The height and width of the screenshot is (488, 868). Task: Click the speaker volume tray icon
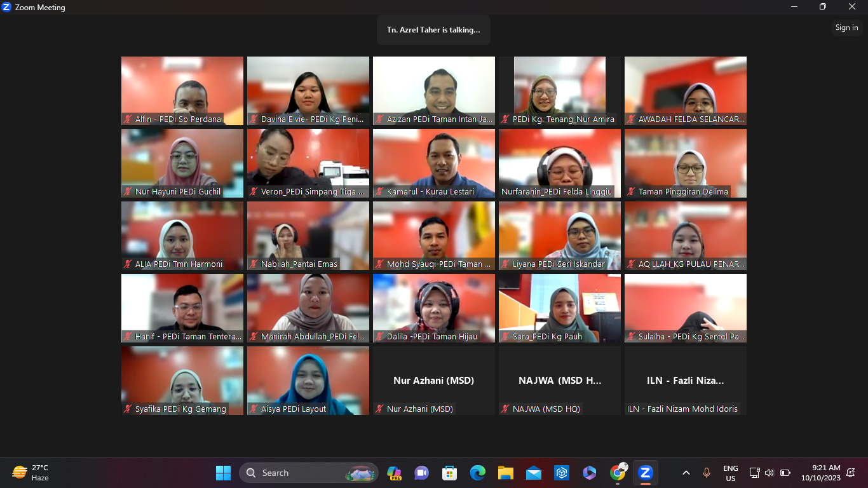point(770,473)
